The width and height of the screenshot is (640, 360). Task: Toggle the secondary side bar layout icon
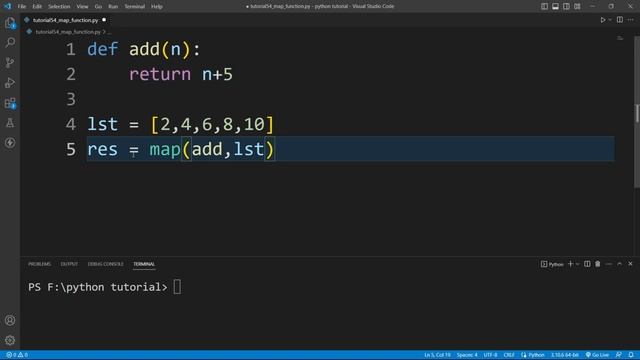[566, 6]
